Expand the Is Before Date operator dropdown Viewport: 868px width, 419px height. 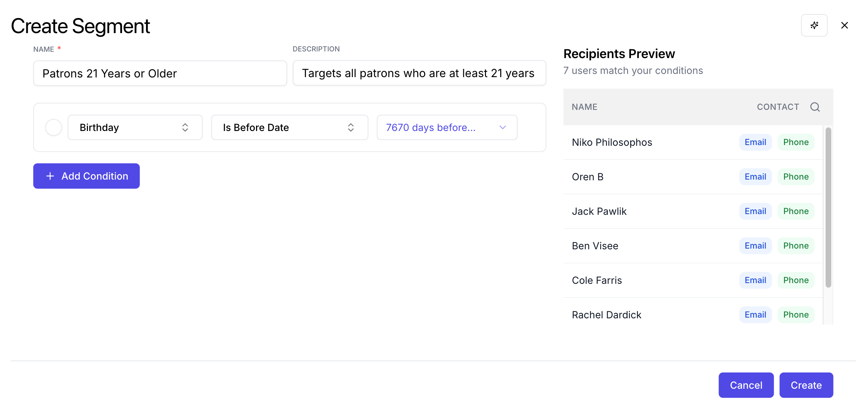(289, 127)
